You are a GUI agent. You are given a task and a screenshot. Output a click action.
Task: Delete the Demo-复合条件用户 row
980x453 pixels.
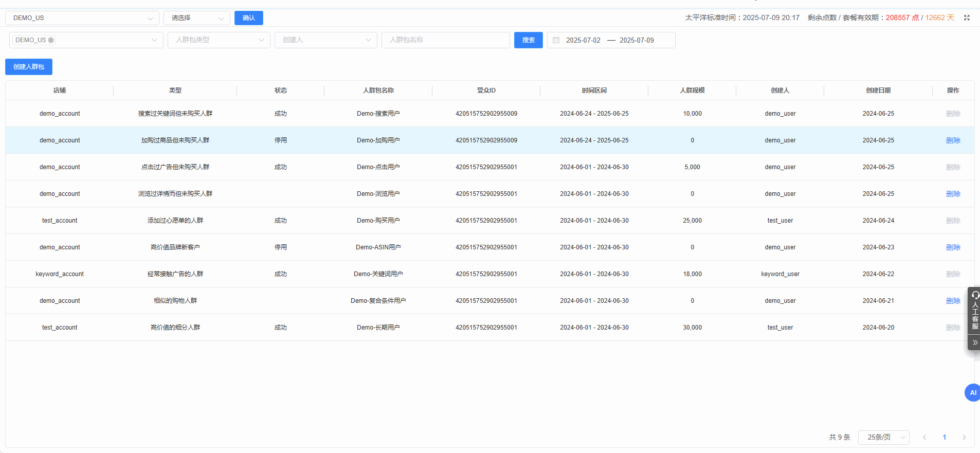point(953,301)
